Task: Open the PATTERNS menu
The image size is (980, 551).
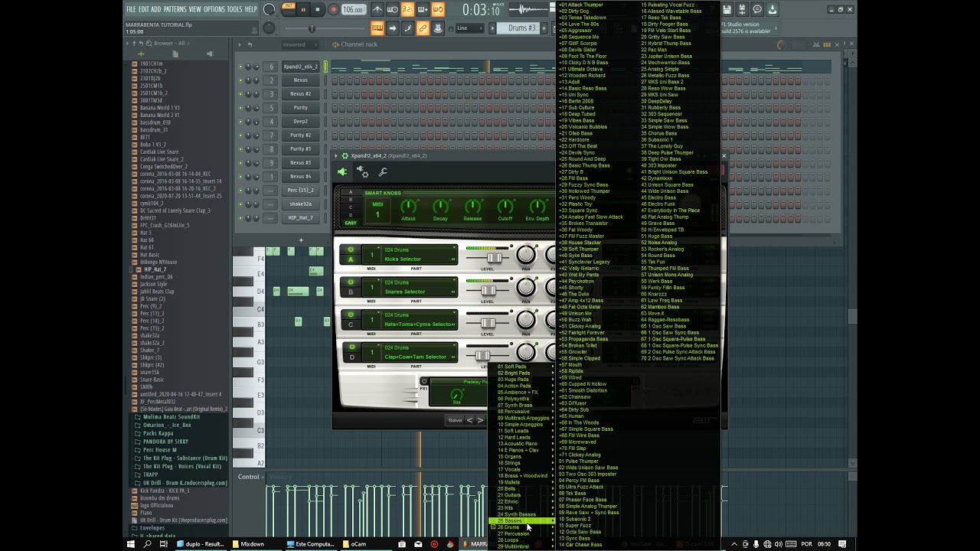Action: pos(175,9)
